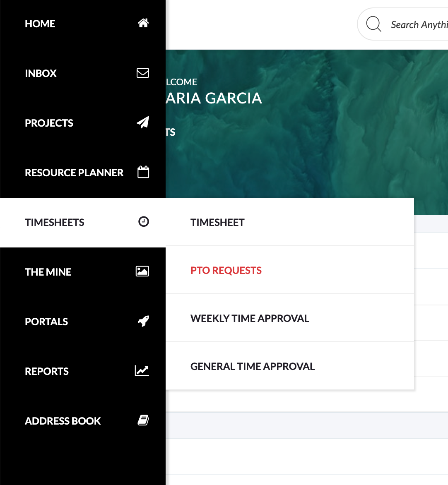This screenshot has height=485, width=448.
Task: Click the Resource Planner calendar icon
Action: [143, 172]
